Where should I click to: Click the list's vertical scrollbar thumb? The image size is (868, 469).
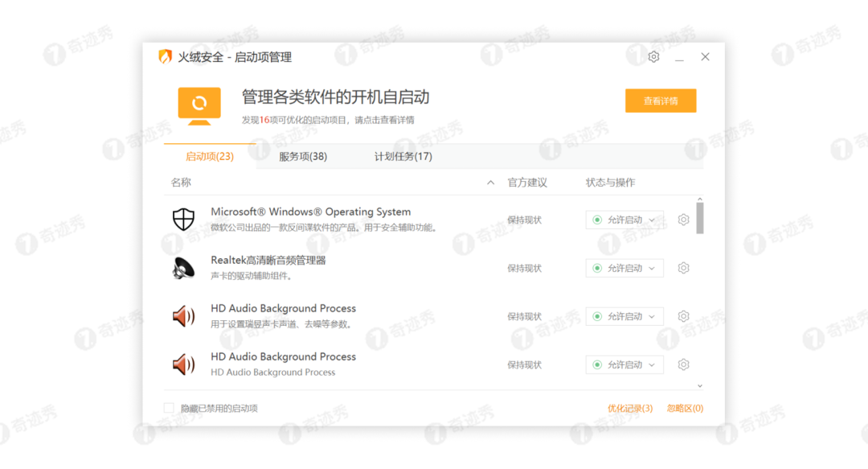point(700,218)
